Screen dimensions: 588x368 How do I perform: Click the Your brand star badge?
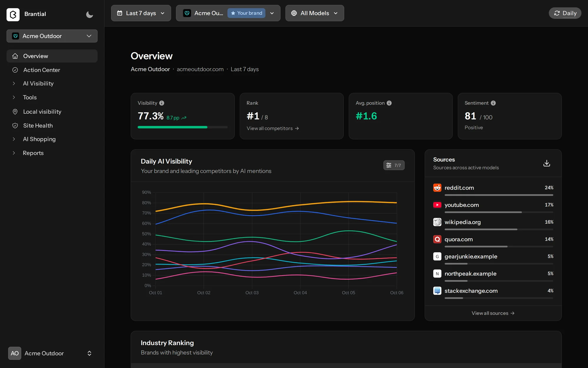pos(246,13)
